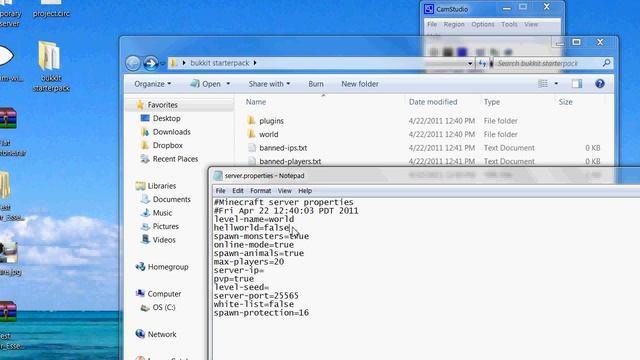Open CamStudio File menu
Screen dimensions: 640x360
point(432,24)
